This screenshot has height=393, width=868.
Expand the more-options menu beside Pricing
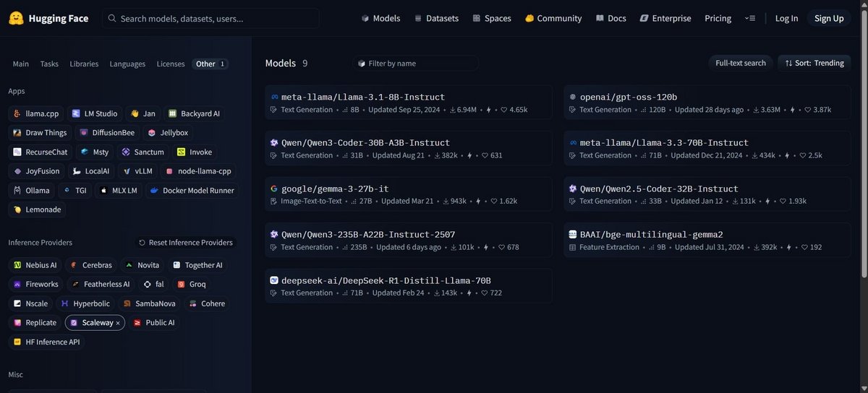(750, 18)
